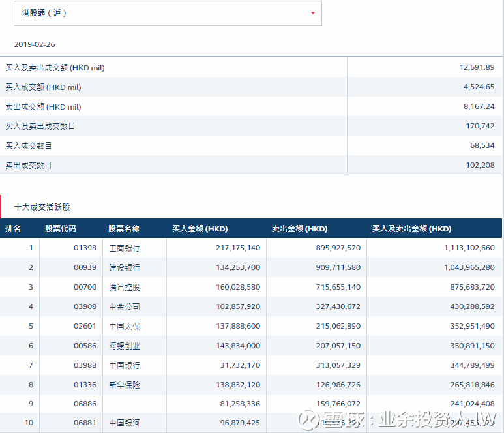The width and height of the screenshot is (504, 433).
Task: Click the 买入及卖出成交数目 label
Action: [40, 127]
